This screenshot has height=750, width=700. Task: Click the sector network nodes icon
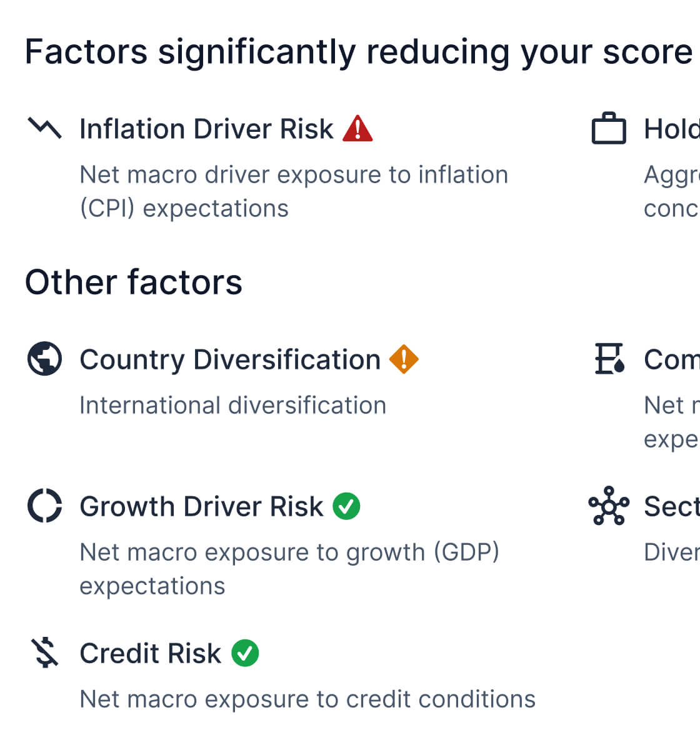[608, 506]
